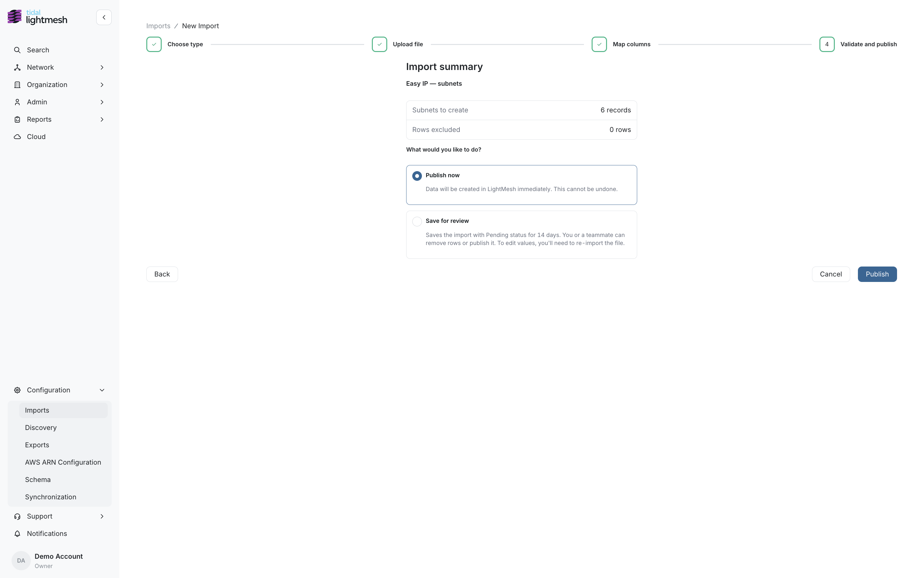Expand the Support menu chevron

click(x=102, y=516)
